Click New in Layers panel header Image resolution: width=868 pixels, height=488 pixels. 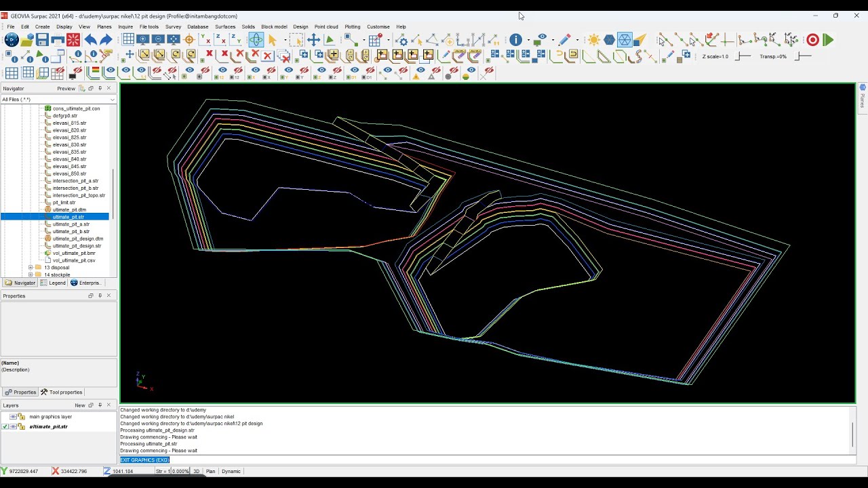(x=80, y=405)
